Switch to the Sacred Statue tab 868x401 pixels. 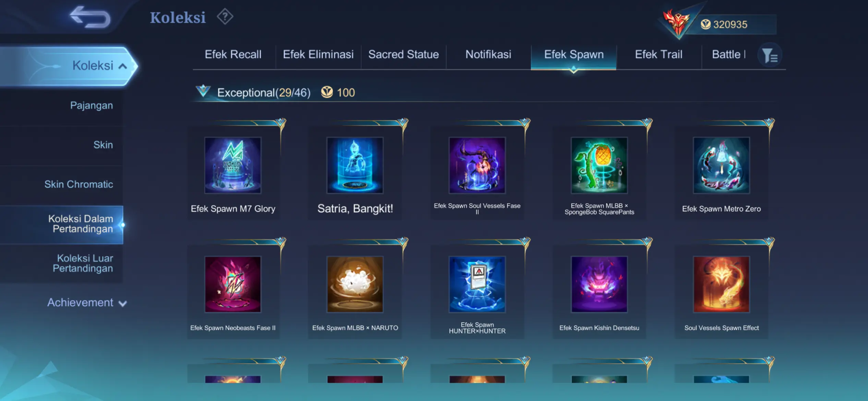[x=403, y=54]
